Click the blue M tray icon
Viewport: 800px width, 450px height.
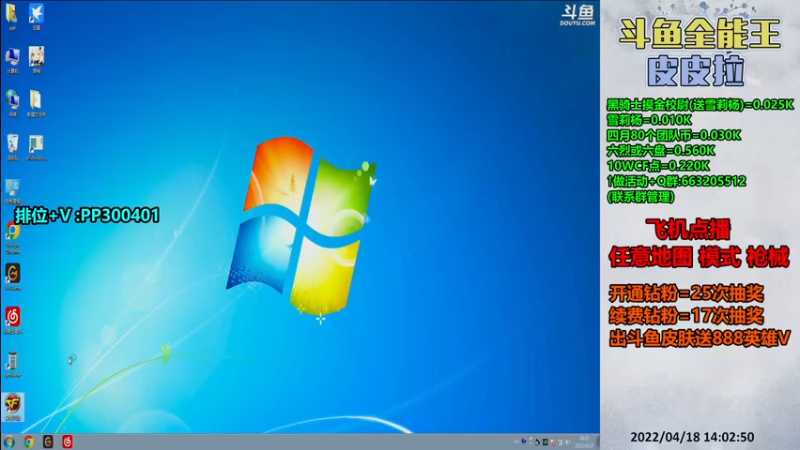point(524,441)
